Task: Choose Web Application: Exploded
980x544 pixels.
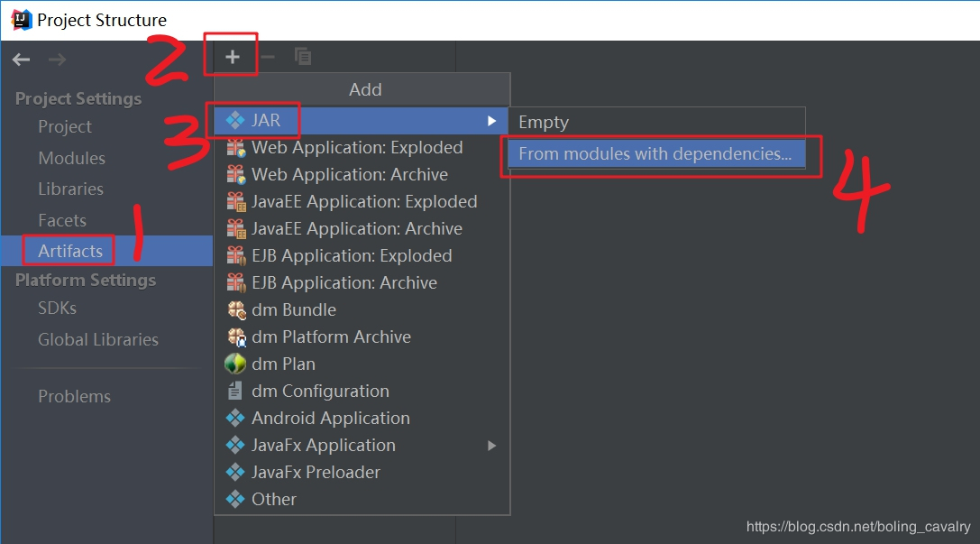Action: 362,148
